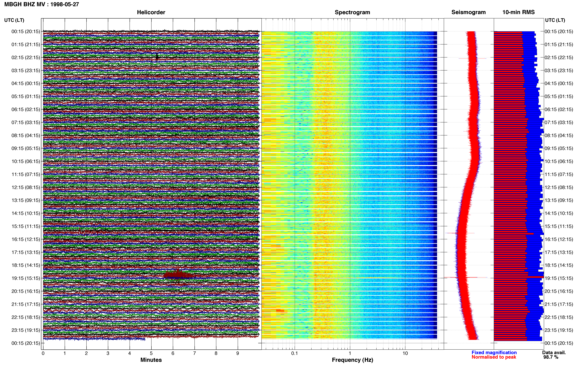Click left time label 21:15 (17:15)
Screen dimensions: 588x368
click(x=26, y=304)
